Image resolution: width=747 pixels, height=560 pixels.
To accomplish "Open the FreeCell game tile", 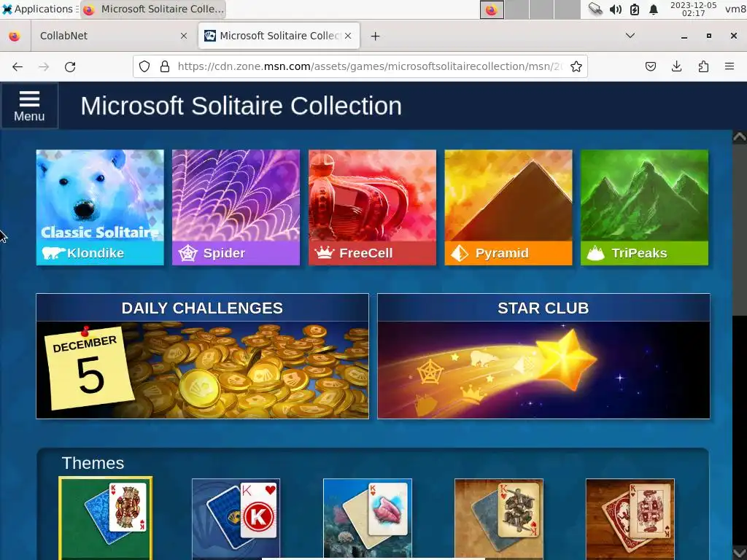I will pyautogui.click(x=372, y=207).
